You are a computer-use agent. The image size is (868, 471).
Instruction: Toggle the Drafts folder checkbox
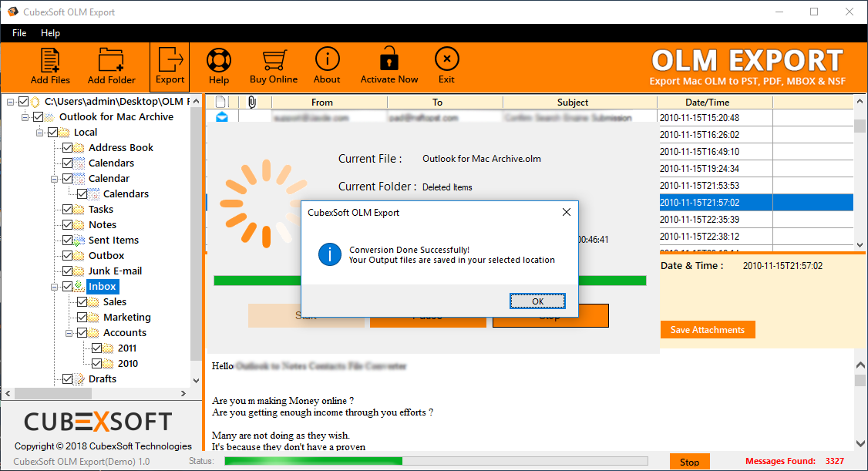[67, 379]
